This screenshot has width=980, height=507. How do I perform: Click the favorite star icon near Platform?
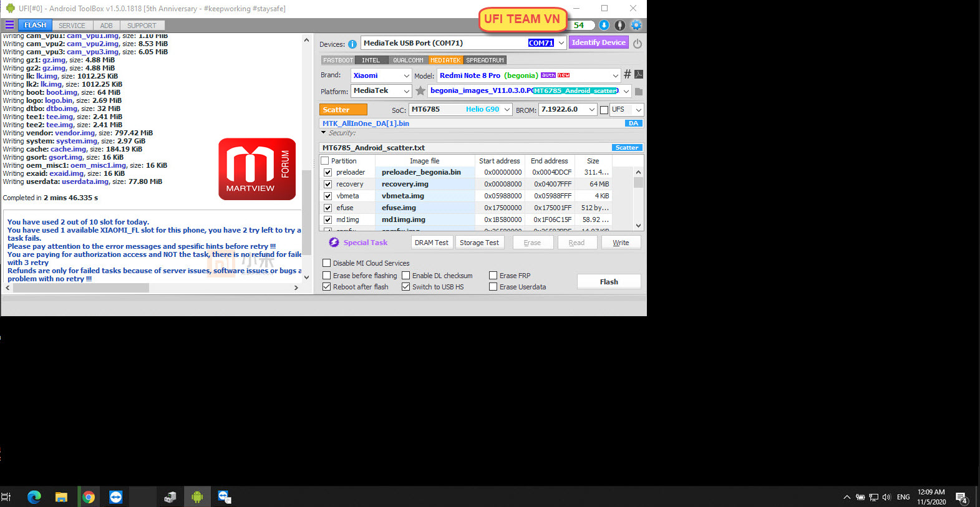(x=420, y=91)
